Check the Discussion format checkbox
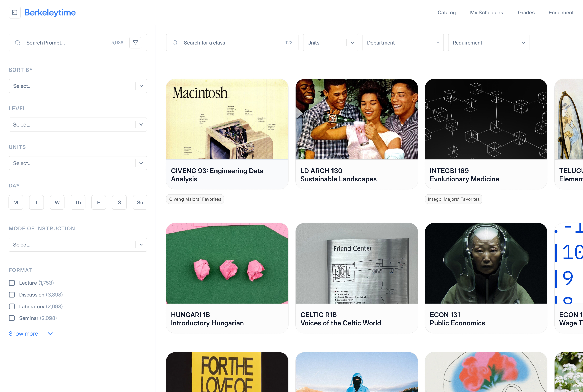 click(x=12, y=295)
